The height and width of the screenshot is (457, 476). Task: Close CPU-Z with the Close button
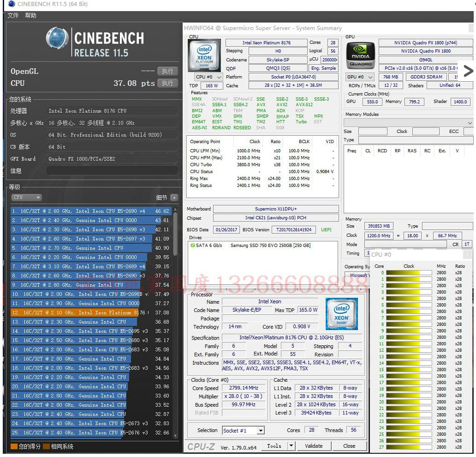click(x=350, y=446)
